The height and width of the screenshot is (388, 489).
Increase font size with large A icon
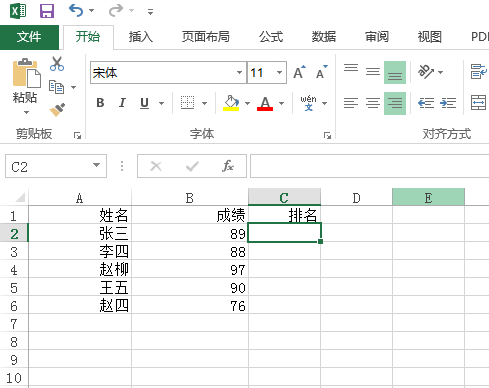click(299, 72)
